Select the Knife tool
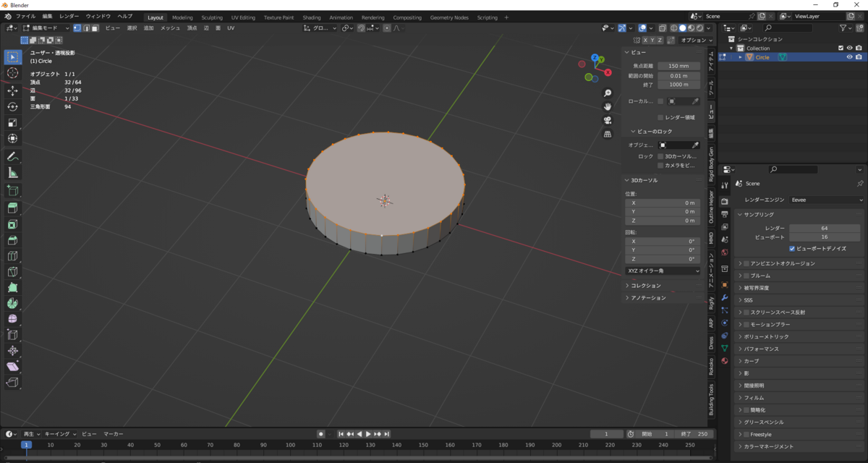The width and height of the screenshot is (868, 463). coord(12,271)
